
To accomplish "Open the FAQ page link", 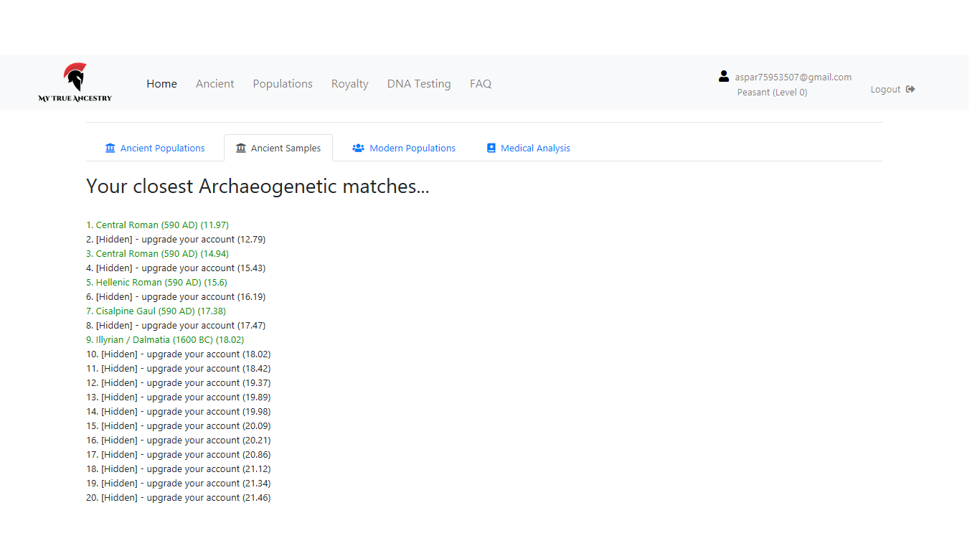I will coord(481,83).
